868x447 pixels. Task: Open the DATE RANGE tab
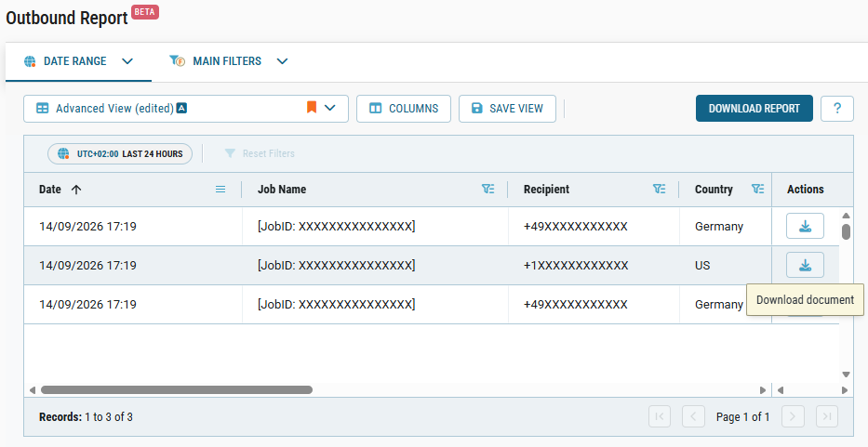click(78, 61)
